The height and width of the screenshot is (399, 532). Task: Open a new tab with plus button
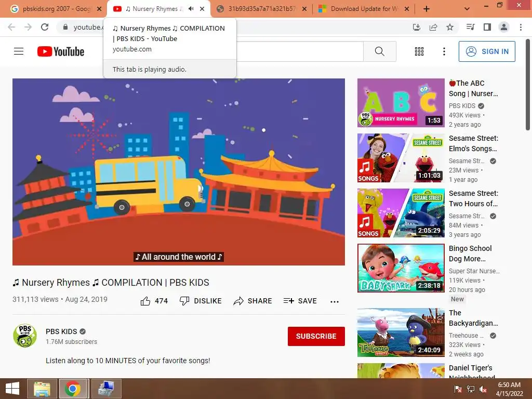(x=427, y=9)
